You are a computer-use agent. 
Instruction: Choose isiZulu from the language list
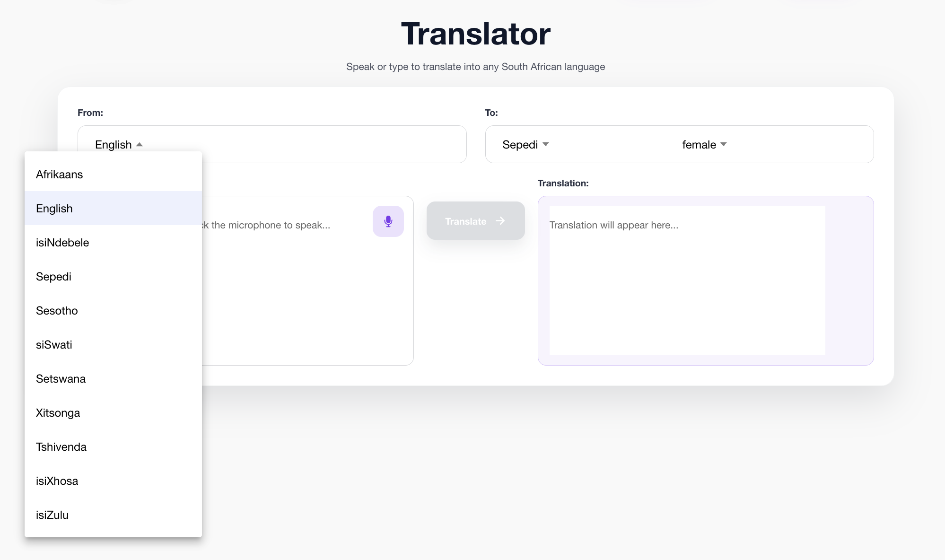point(113,515)
